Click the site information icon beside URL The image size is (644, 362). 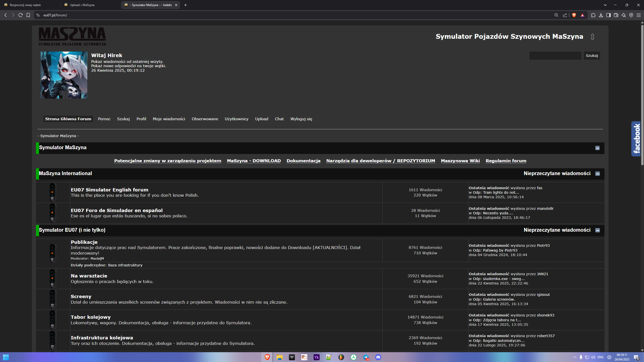click(x=38, y=15)
